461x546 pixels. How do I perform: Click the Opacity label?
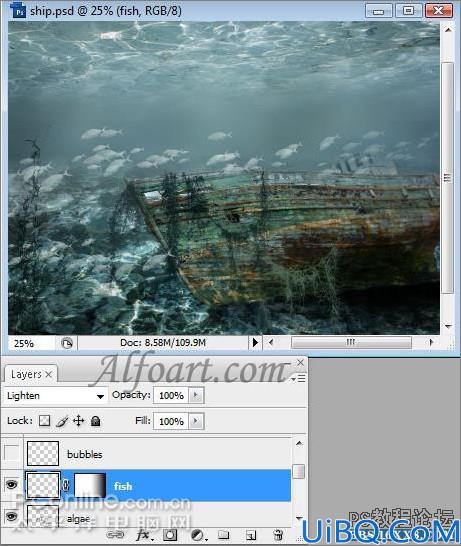click(x=131, y=395)
